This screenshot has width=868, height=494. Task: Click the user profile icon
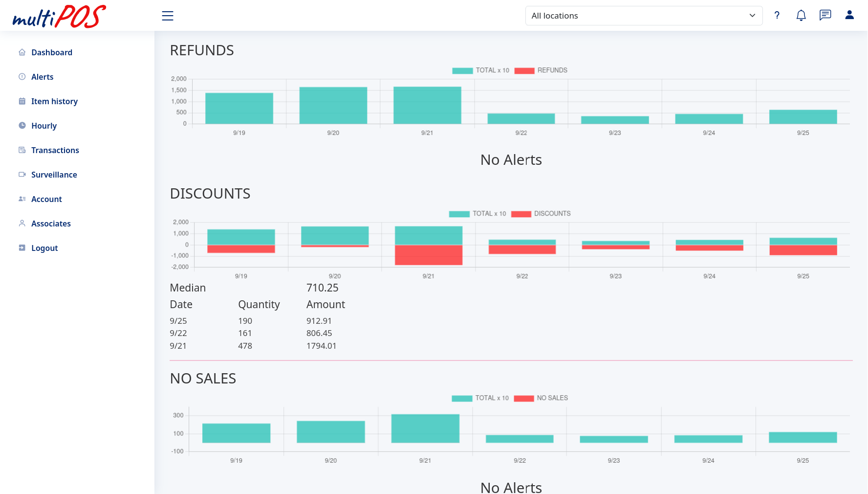coord(849,15)
